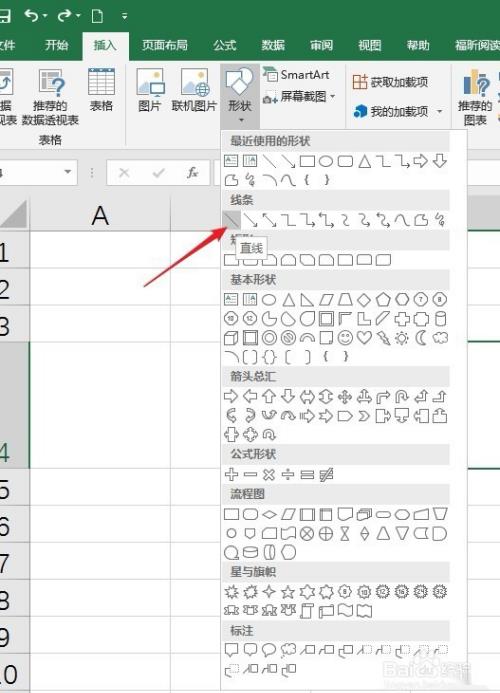The width and height of the screenshot is (500, 693).
Task: Click the Undo icon in title bar
Action: pyautogui.click(x=32, y=15)
